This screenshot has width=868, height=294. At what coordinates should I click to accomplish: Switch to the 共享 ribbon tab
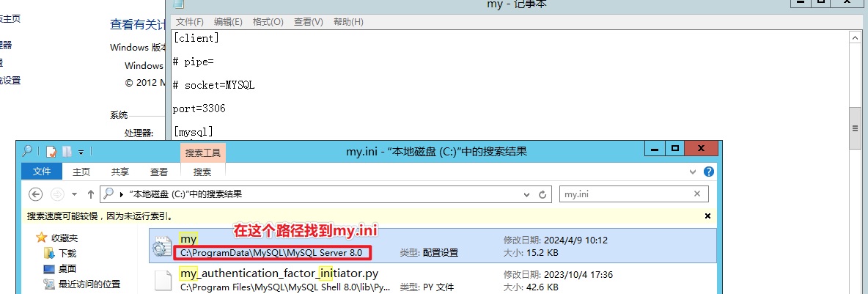pyautogui.click(x=120, y=172)
